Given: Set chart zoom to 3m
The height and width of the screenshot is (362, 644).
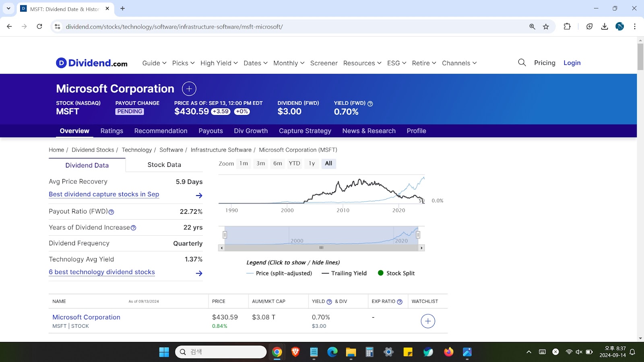Looking at the screenshot, I should click(x=261, y=163).
